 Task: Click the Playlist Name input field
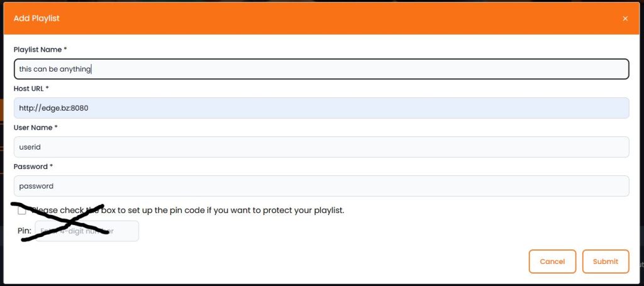click(x=321, y=69)
